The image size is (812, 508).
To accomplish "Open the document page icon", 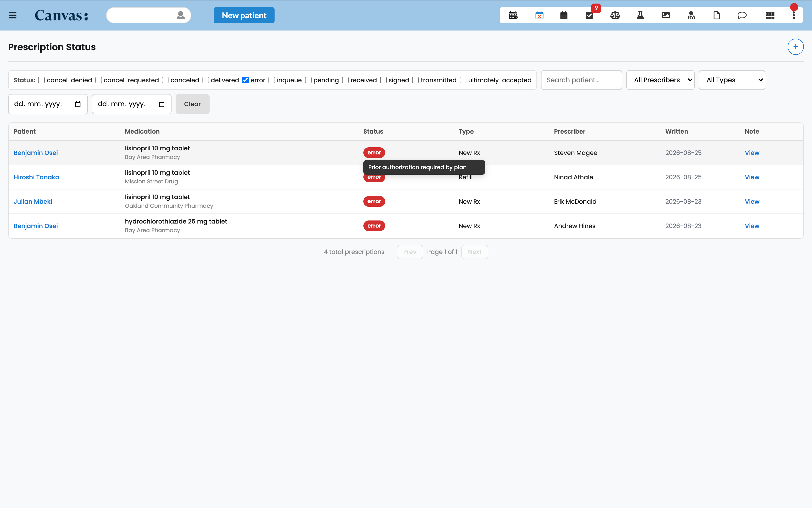I will coord(717,15).
